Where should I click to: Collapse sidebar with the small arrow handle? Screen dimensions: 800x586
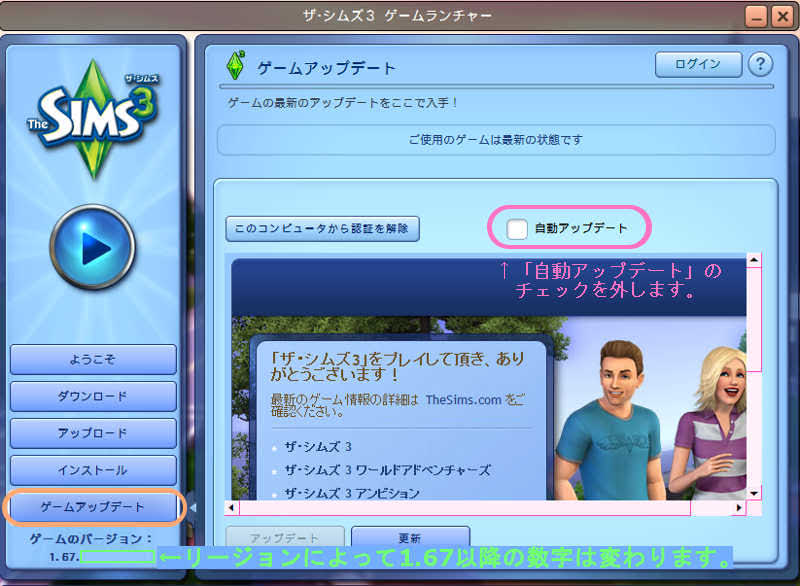click(192, 508)
